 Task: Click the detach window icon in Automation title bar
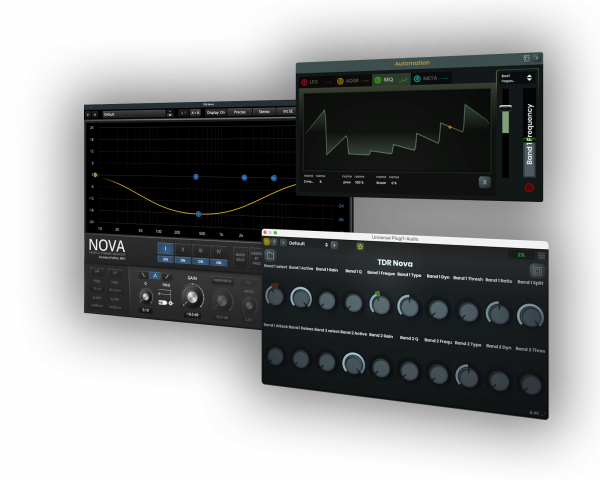[x=527, y=58]
